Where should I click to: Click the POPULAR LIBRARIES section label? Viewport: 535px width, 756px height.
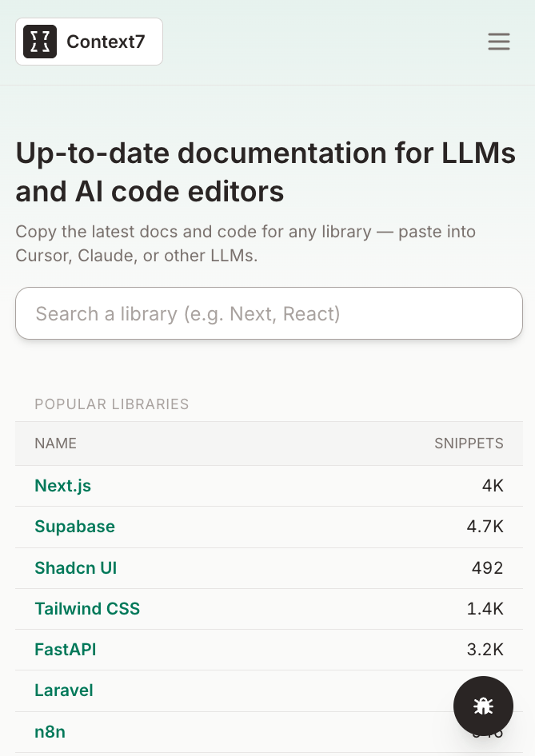click(112, 404)
